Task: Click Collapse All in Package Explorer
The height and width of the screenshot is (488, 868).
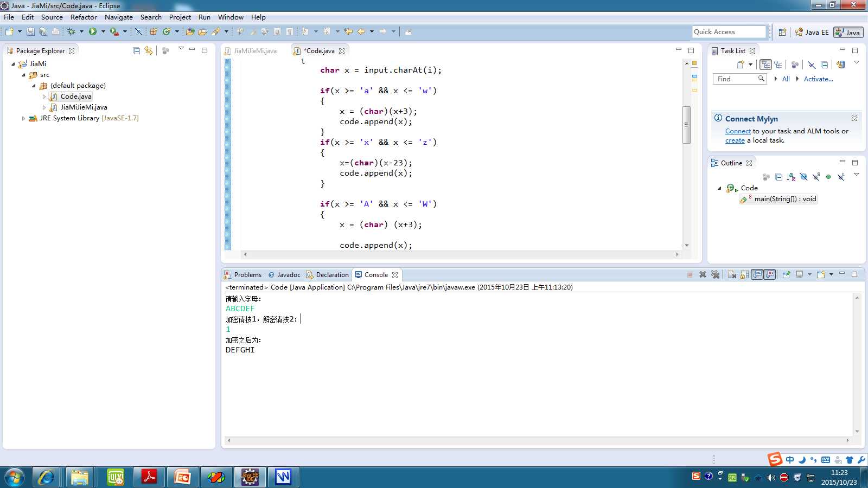Action: pos(136,50)
